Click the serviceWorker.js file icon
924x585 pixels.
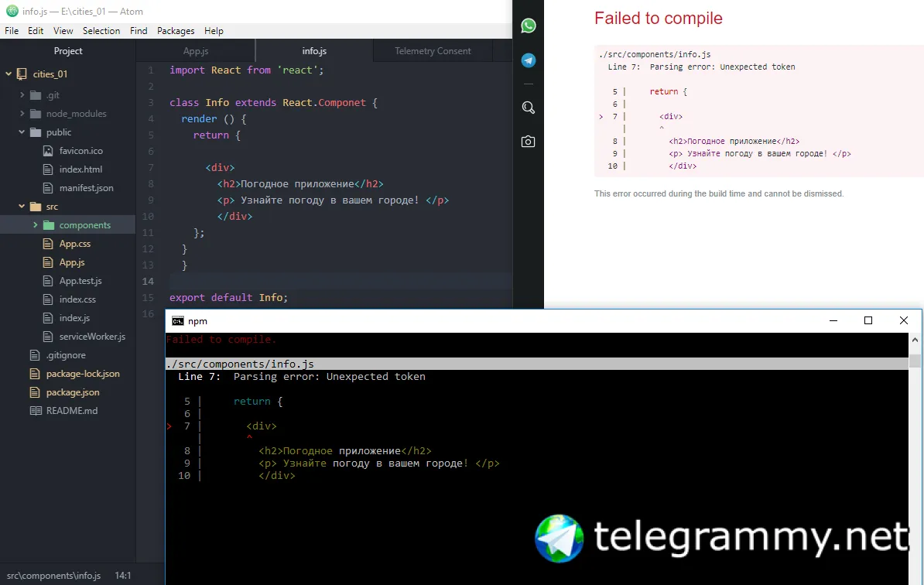coord(48,337)
